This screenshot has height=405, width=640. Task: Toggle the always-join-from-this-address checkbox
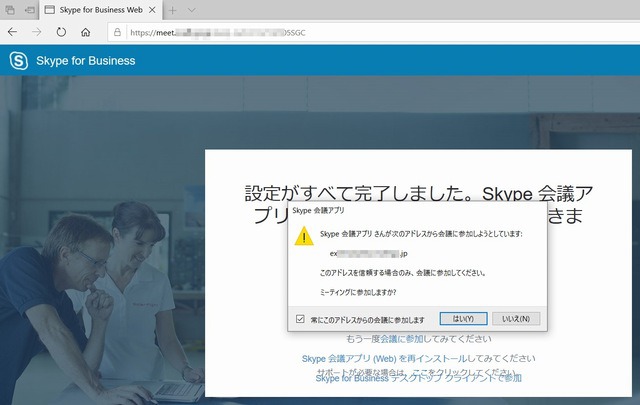(x=300, y=319)
